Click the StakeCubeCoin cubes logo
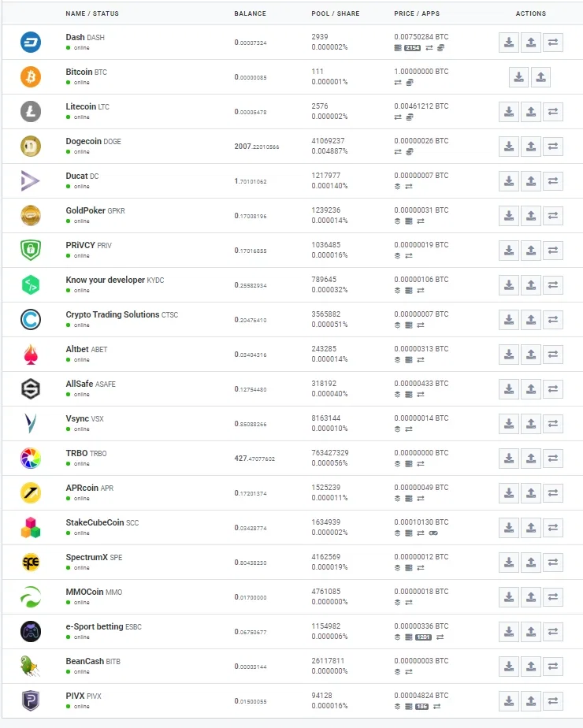The image size is (583, 728). pyautogui.click(x=31, y=527)
